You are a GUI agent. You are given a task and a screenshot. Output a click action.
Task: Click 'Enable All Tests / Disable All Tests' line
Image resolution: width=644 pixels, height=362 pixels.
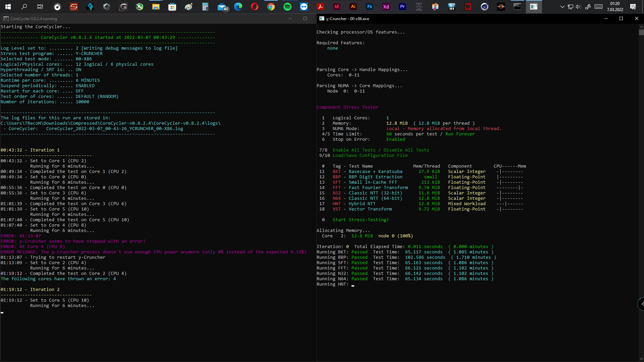[x=381, y=150]
